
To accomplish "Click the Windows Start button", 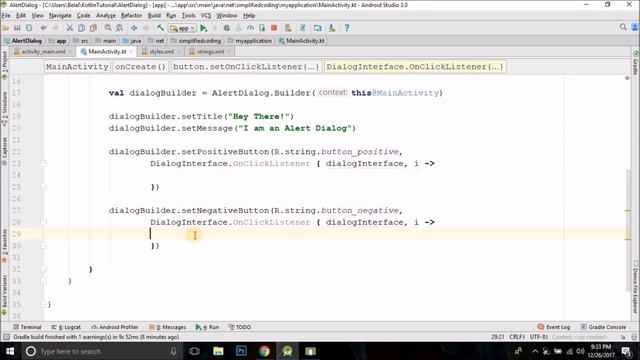I will (x=10, y=351).
